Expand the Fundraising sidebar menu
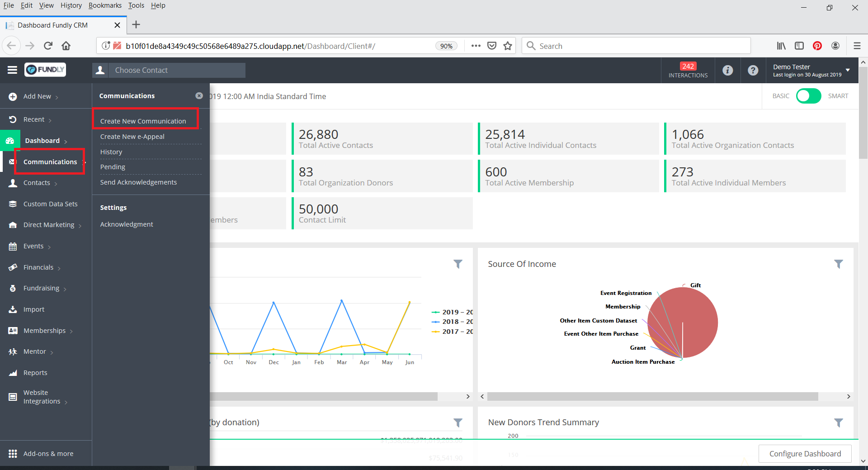Screen dimensions: 868x470 point(42,288)
